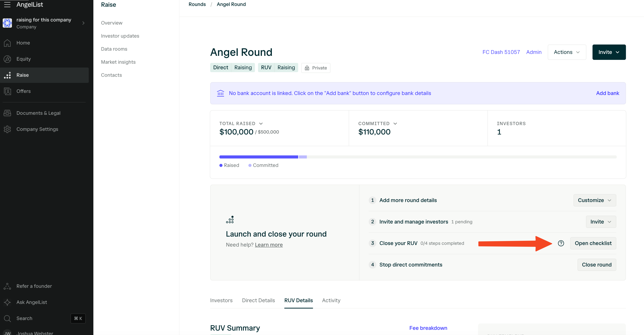Click the bank building icon in banner
The height and width of the screenshot is (335, 644).
(221, 93)
